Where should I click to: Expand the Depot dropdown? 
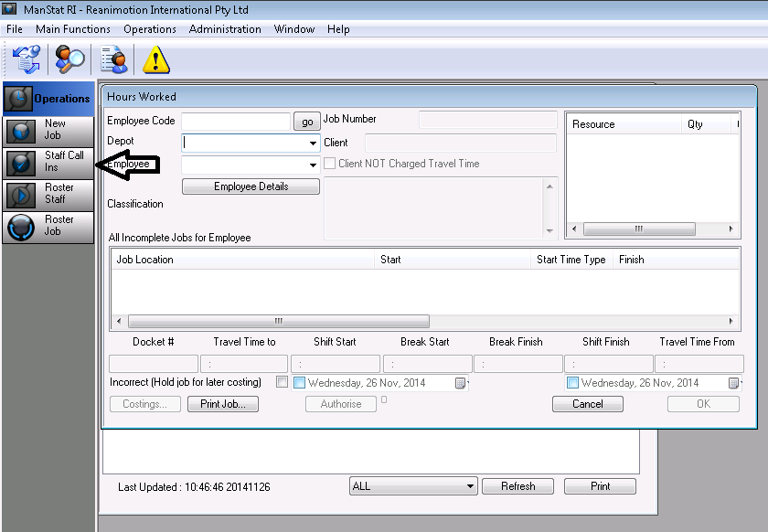[x=313, y=143]
